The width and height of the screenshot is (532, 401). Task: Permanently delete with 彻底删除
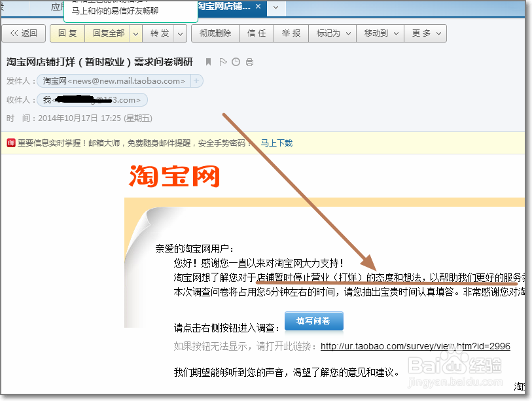(215, 33)
